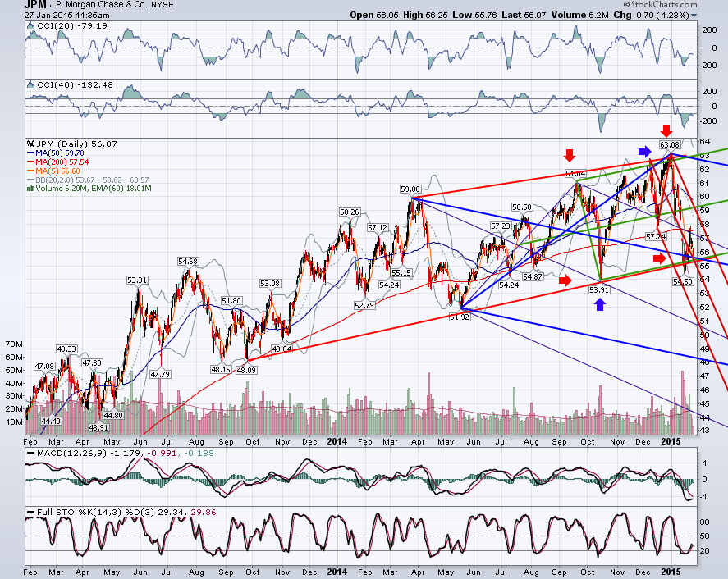Click the 57.74 price label
The height and width of the screenshot is (579, 728).
tap(656, 237)
